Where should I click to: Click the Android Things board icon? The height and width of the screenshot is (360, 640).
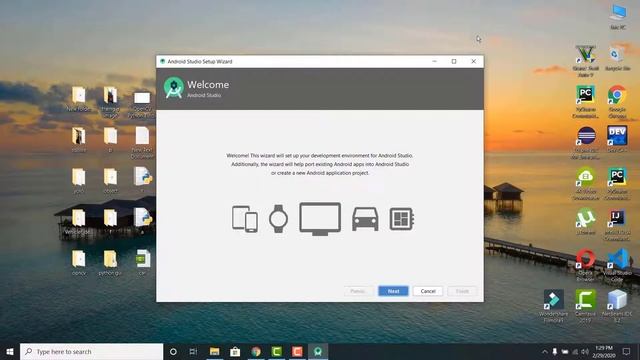[402, 219]
